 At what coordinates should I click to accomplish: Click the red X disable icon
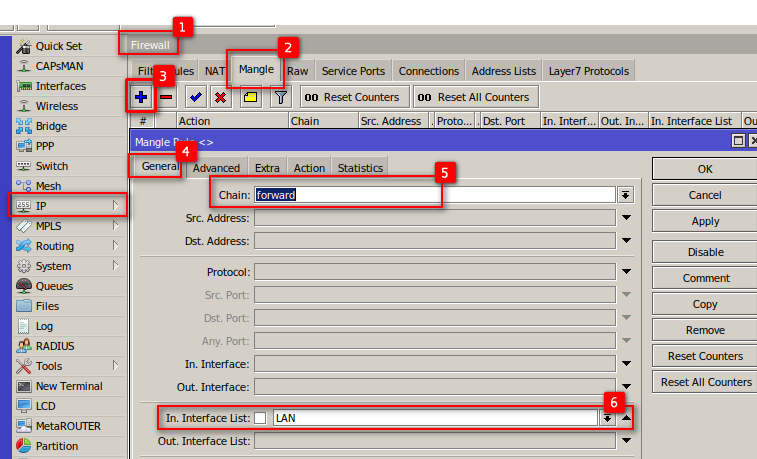221,97
